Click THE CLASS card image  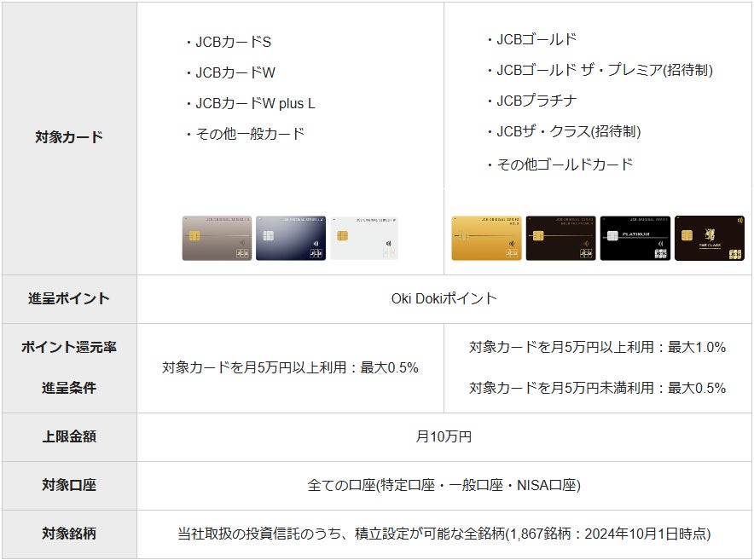[x=710, y=238]
